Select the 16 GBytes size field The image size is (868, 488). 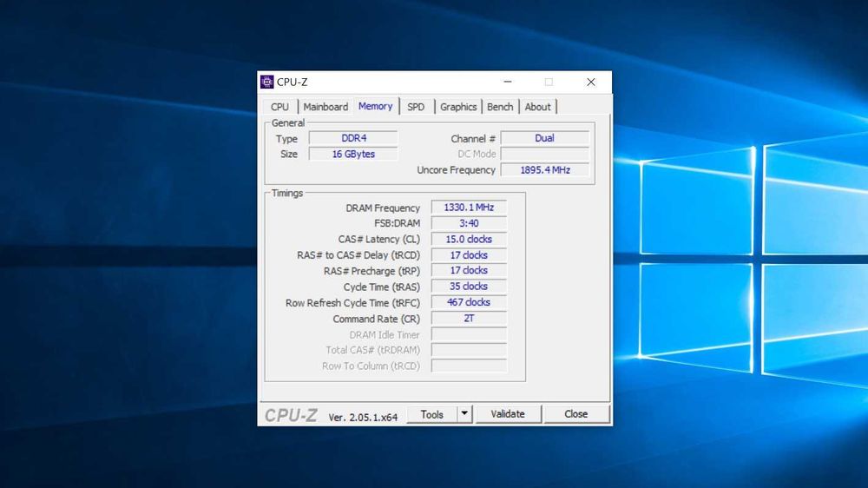point(353,154)
